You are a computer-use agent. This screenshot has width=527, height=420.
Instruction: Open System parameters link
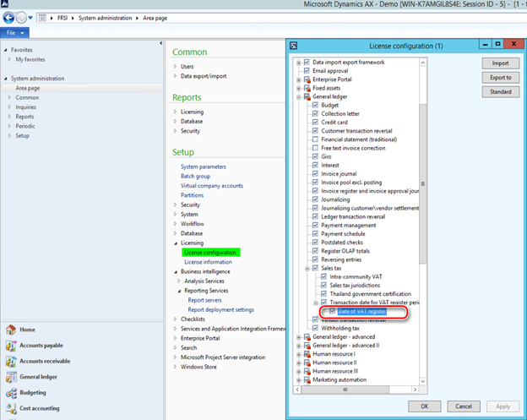pyautogui.click(x=204, y=166)
